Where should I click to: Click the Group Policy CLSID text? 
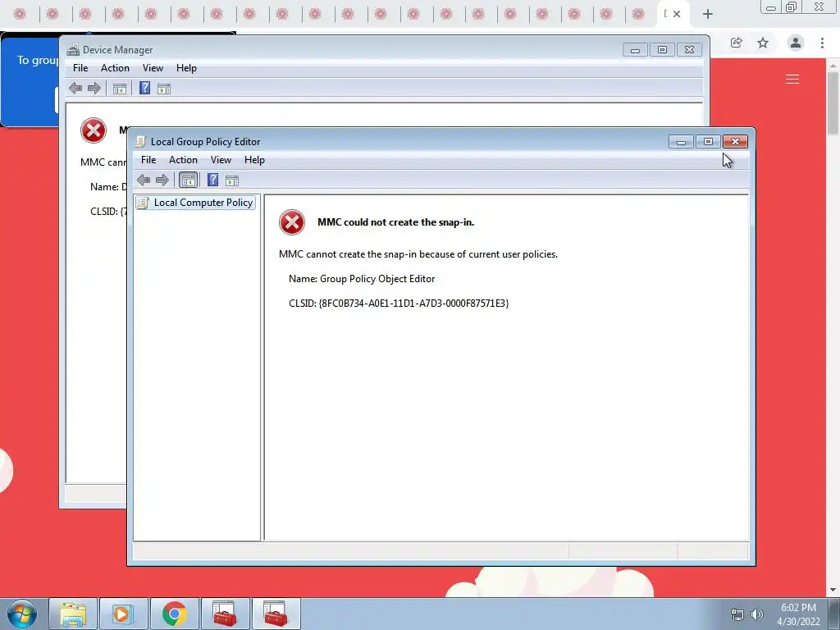(399, 304)
